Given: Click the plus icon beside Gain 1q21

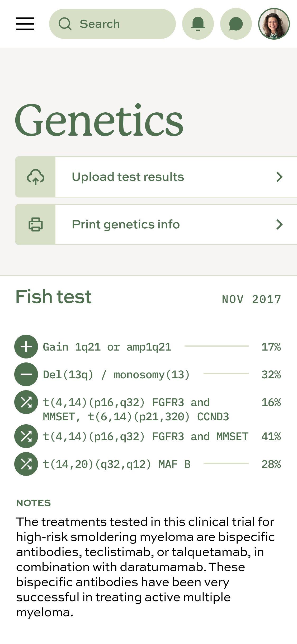Looking at the screenshot, I should 26,347.
